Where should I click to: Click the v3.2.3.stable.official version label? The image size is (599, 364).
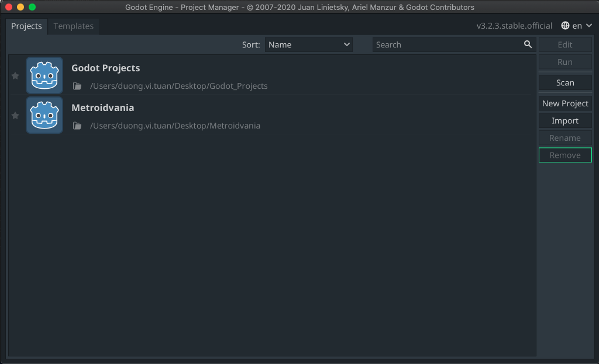click(x=514, y=26)
